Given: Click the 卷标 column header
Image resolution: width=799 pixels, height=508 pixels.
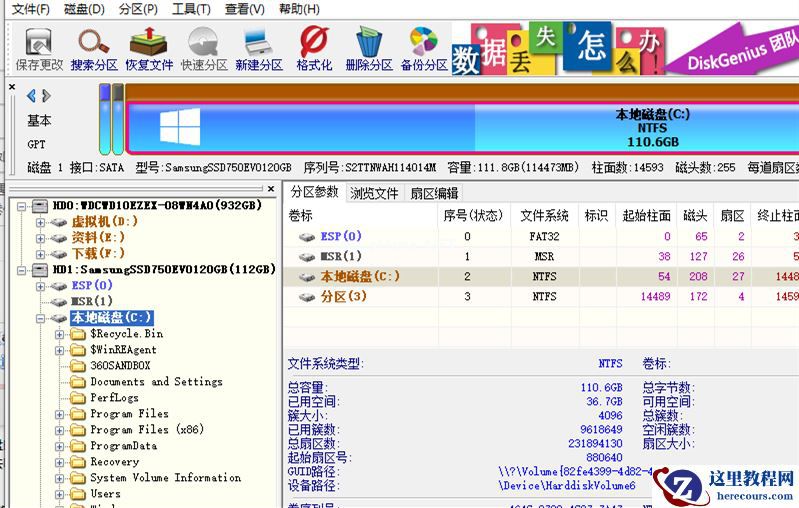Looking at the screenshot, I should coord(361,216).
